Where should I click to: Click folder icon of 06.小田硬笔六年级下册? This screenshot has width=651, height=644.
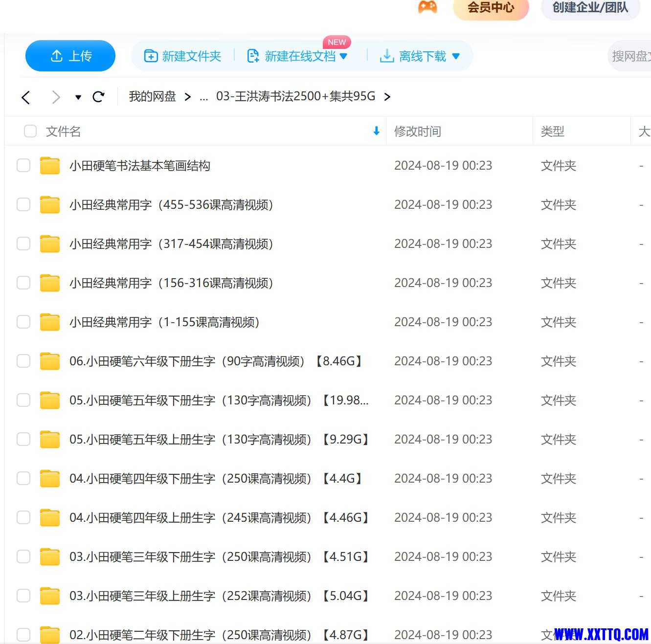pyautogui.click(x=50, y=361)
